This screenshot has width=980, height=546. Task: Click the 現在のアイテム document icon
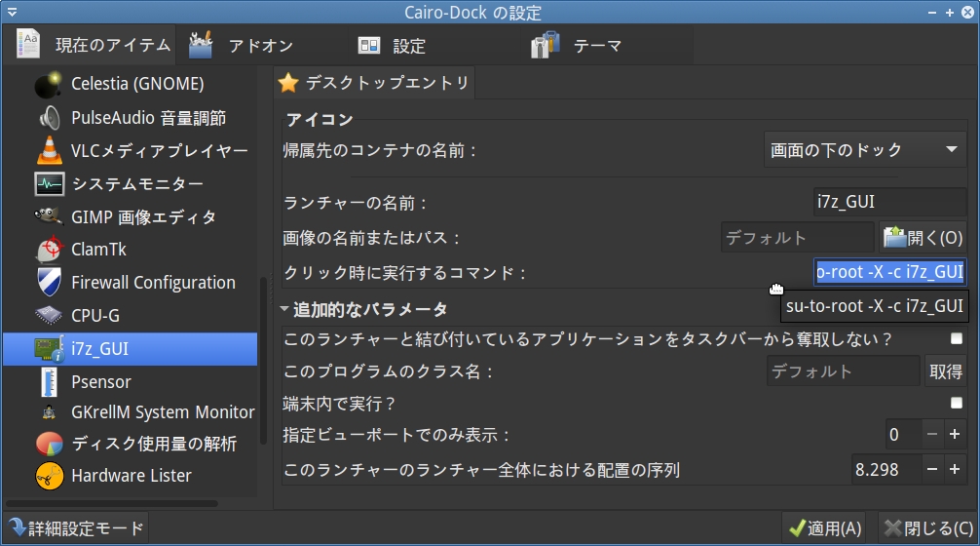tap(28, 45)
